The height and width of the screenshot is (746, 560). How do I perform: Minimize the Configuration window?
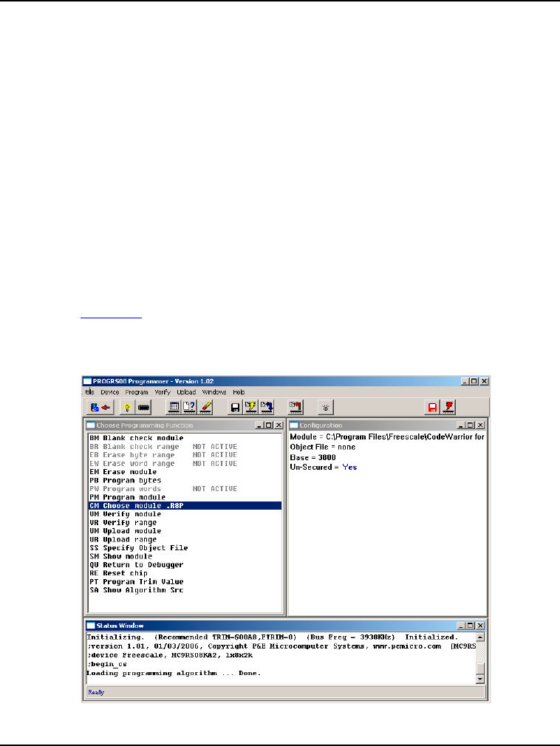tap(460, 425)
